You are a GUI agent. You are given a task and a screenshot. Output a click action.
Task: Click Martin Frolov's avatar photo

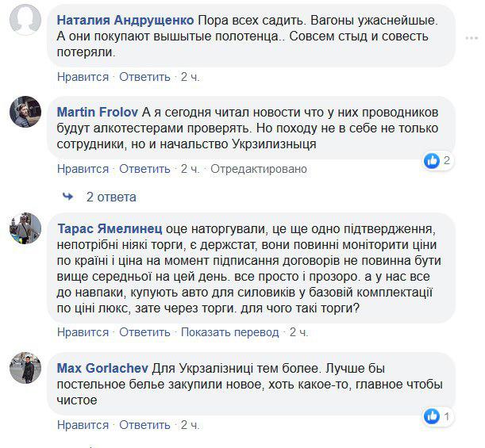coord(25,112)
